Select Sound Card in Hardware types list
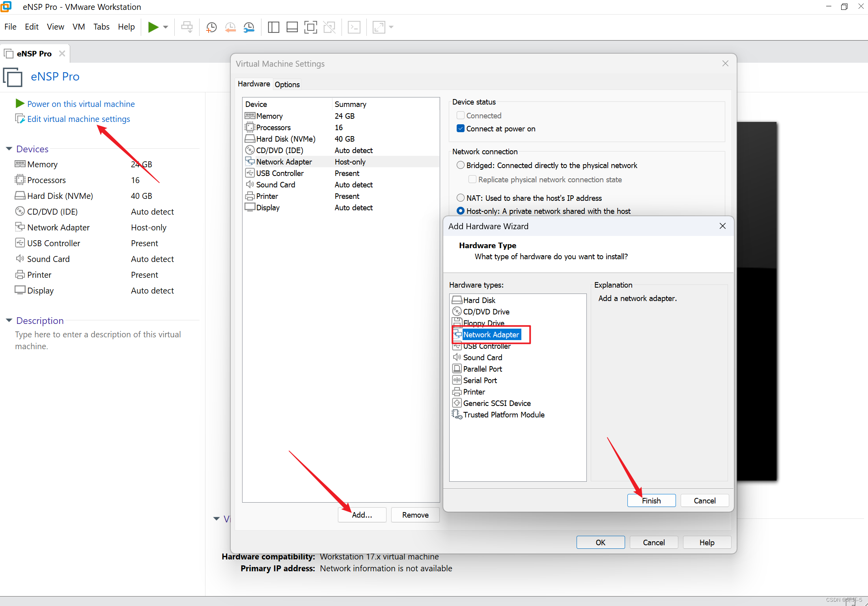868x606 pixels. (483, 357)
